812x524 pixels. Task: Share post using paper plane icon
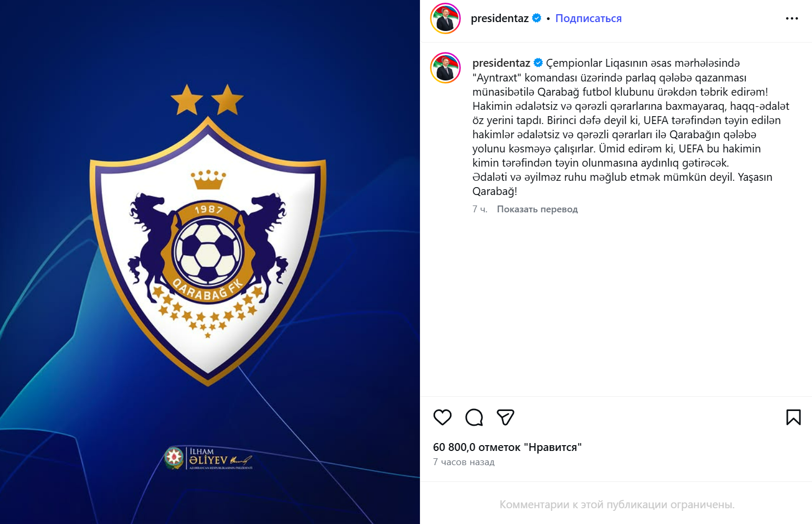click(506, 417)
